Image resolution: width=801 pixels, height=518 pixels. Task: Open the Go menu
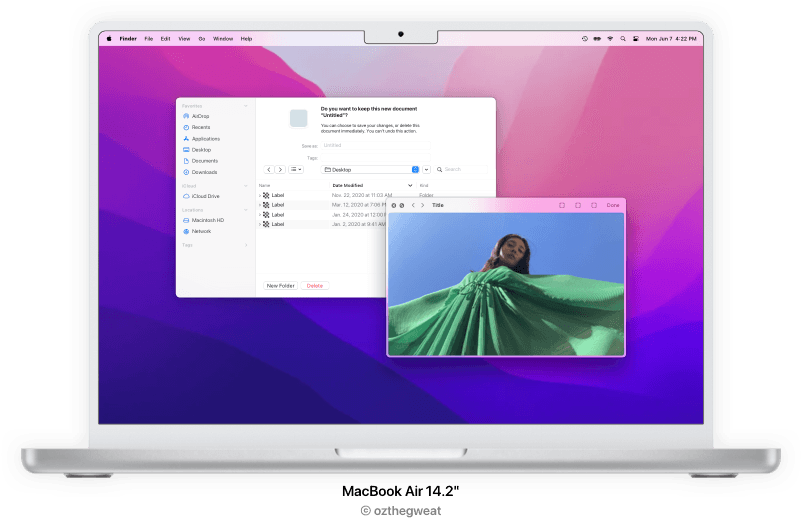coord(202,38)
